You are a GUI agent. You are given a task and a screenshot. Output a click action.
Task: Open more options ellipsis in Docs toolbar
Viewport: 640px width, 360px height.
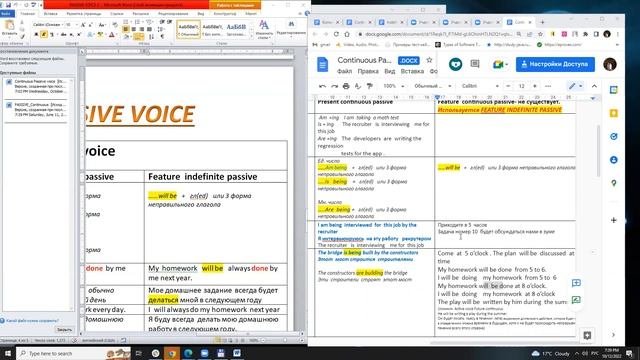pos(548,86)
